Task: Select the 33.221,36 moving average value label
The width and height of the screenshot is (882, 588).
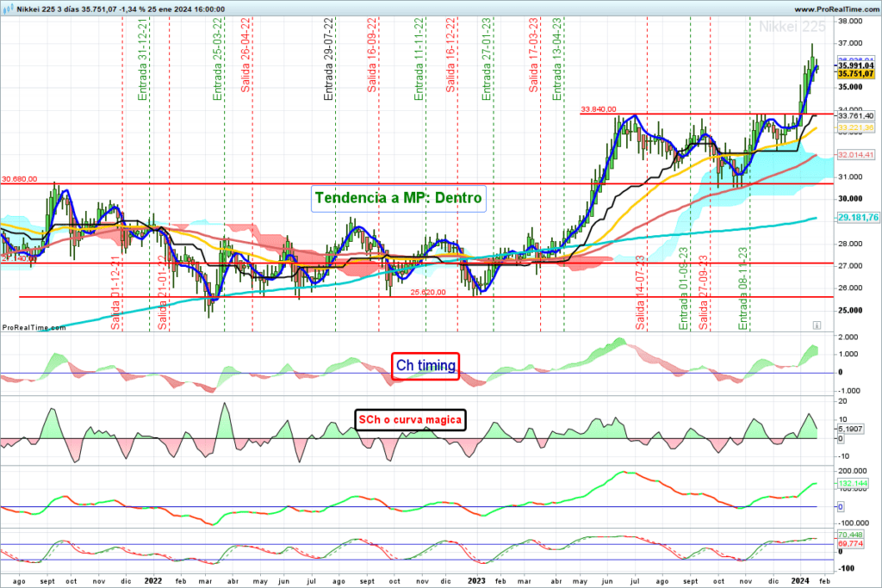Action: tap(855, 128)
